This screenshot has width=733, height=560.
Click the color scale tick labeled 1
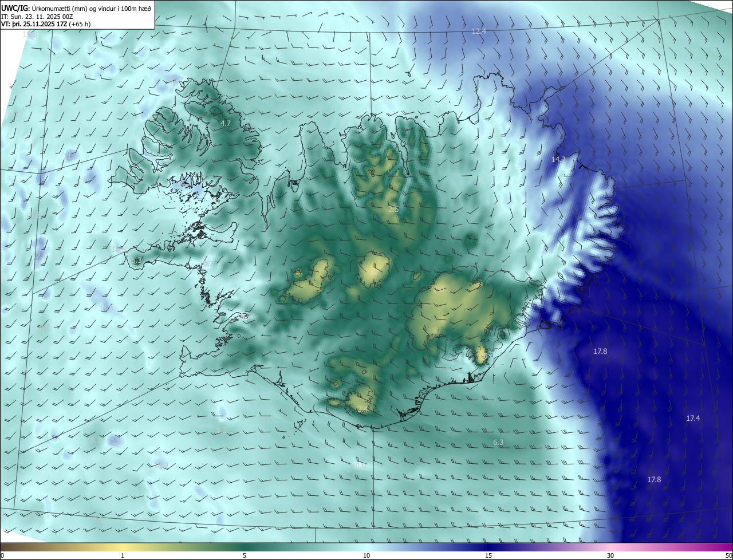click(123, 555)
